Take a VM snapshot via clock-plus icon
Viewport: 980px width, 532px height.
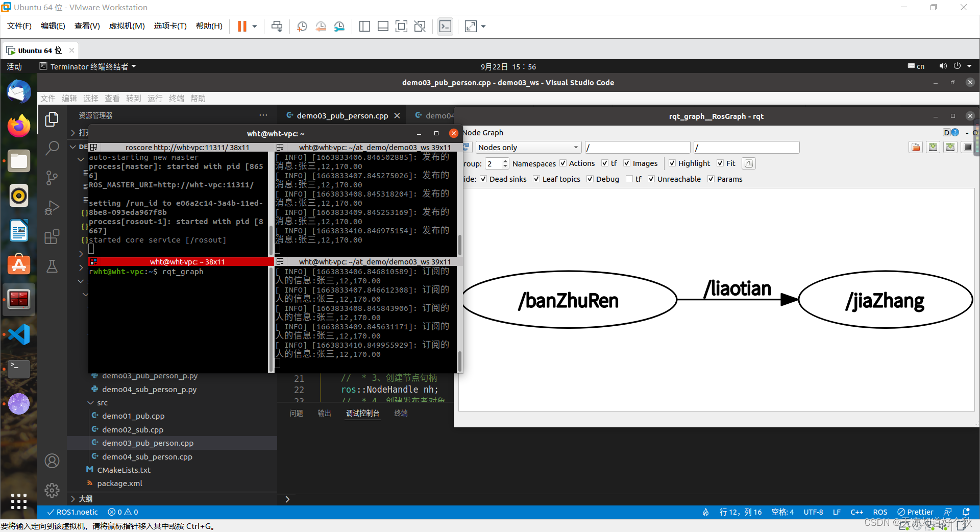302,26
